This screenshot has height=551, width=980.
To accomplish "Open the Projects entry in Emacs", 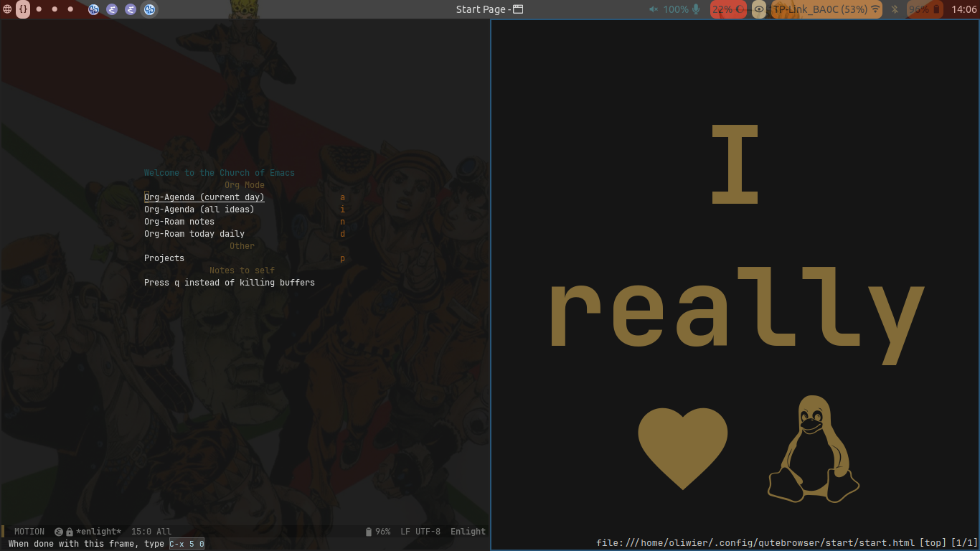I will click(x=164, y=258).
